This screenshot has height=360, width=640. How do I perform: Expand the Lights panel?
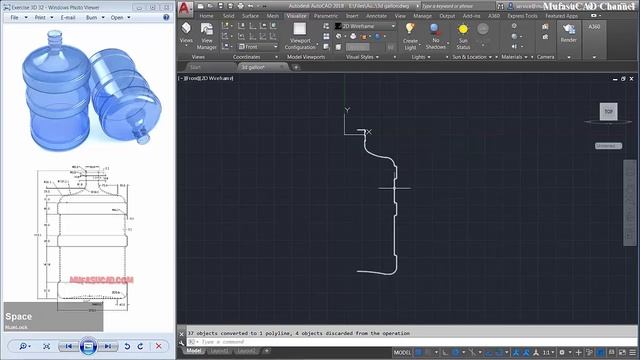tap(429, 57)
